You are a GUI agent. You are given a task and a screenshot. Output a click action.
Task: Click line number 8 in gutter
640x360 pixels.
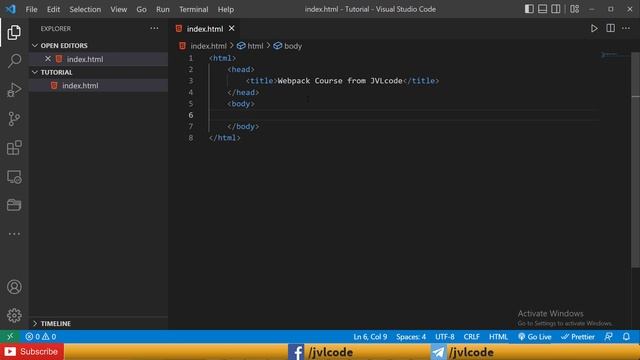coord(191,138)
